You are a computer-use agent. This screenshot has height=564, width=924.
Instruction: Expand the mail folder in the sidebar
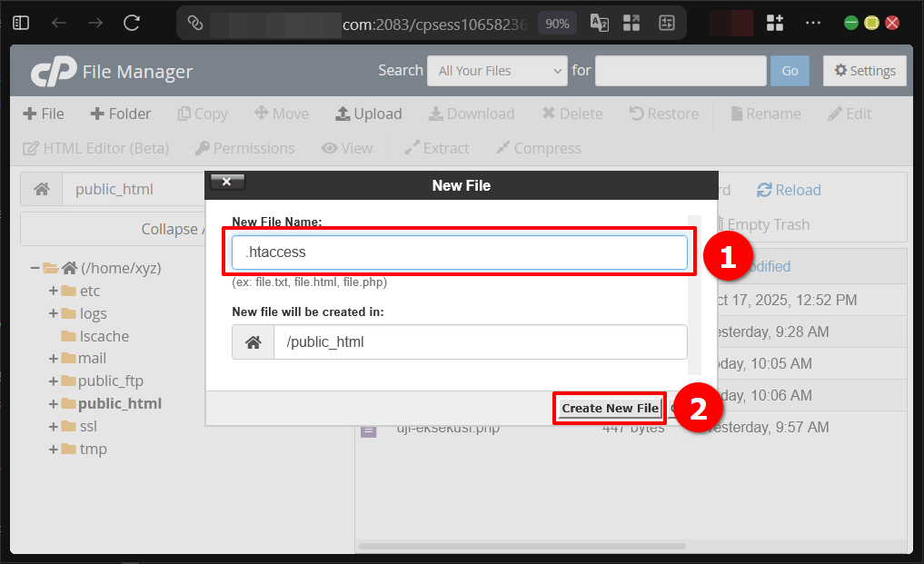pos(53,358)
